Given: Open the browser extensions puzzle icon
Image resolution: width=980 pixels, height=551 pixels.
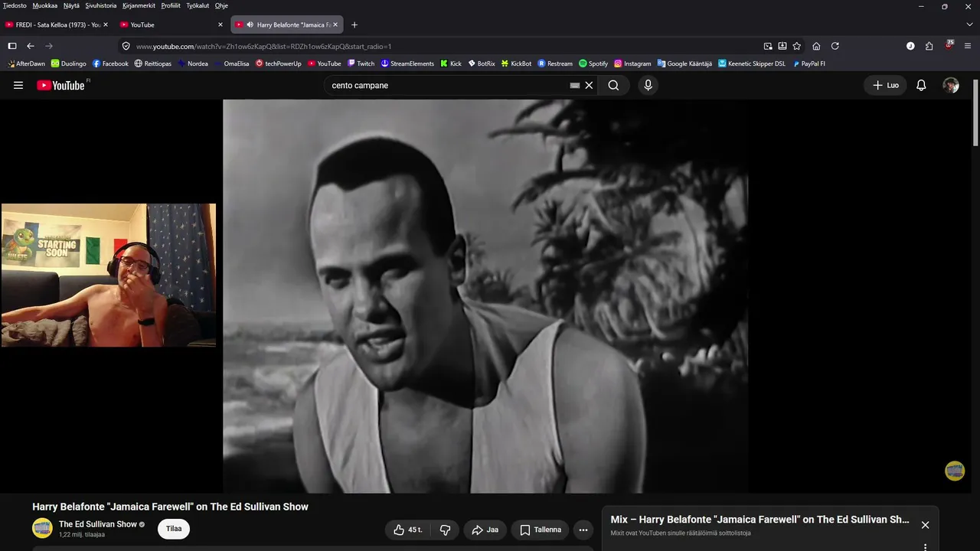Looking at the screenshot, I should tap(929, 46).
